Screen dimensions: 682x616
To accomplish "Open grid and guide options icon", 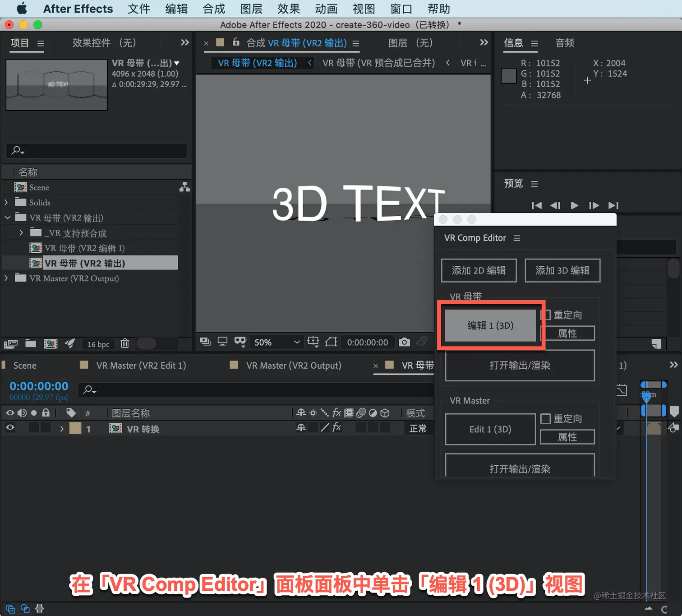I will tap(313, 342).
